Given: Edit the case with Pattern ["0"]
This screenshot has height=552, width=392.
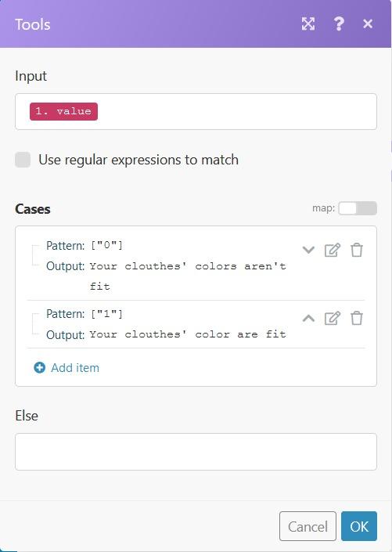Looking at the screenshot, I should 333,251.
